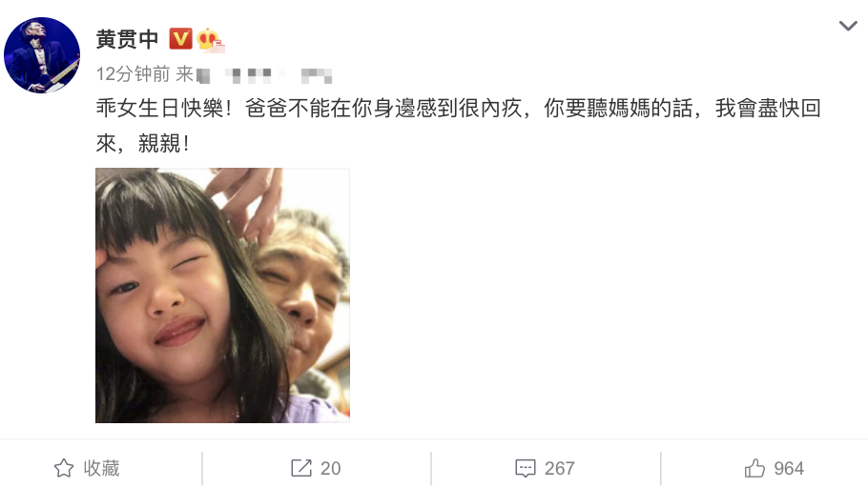
Task: Open the blurred post source link
Action: pos(264,75)
